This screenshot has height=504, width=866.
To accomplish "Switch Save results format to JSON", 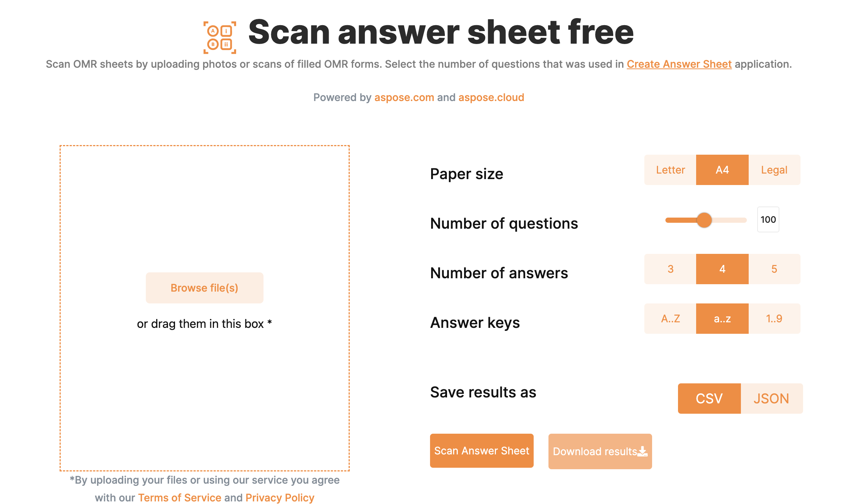I will (x=771, y=399).
